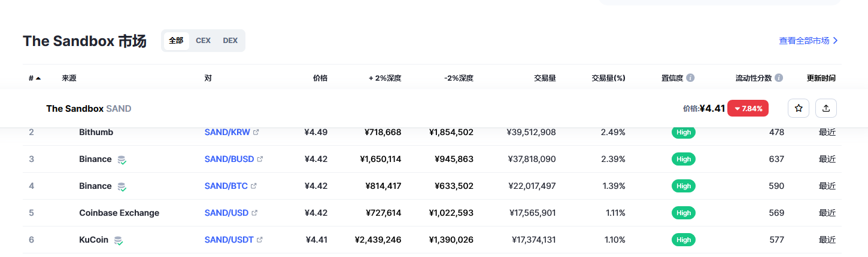Select volume share 1.11%
Viewport: 868px width, 257px height.
point(615,213)
